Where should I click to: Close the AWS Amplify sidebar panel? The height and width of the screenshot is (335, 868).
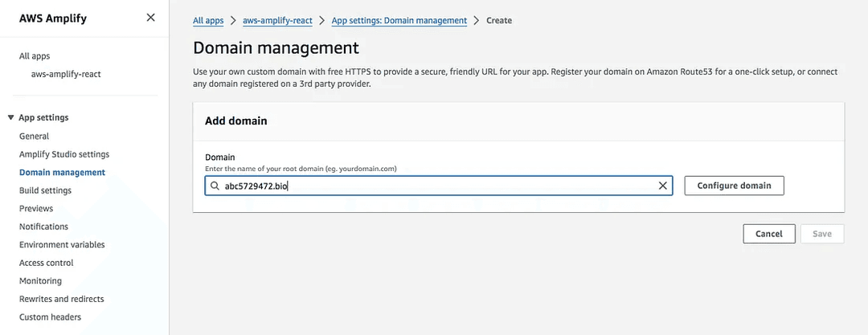tap(150, 18)
